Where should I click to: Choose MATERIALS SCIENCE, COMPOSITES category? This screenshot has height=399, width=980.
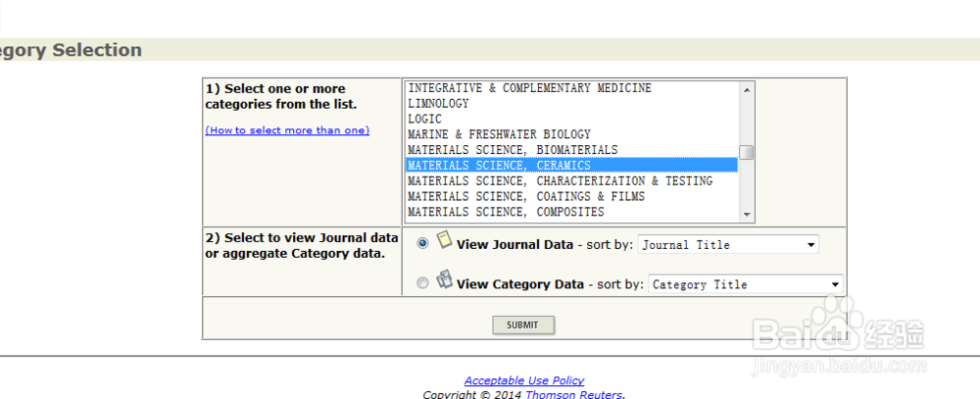pyautogui.click(x=506, y=212)
